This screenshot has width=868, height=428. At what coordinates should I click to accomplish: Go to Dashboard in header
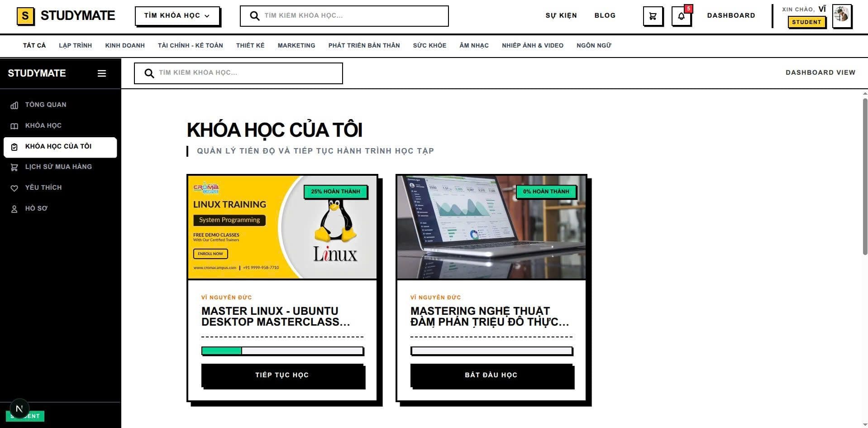click(x=731, y=15)
